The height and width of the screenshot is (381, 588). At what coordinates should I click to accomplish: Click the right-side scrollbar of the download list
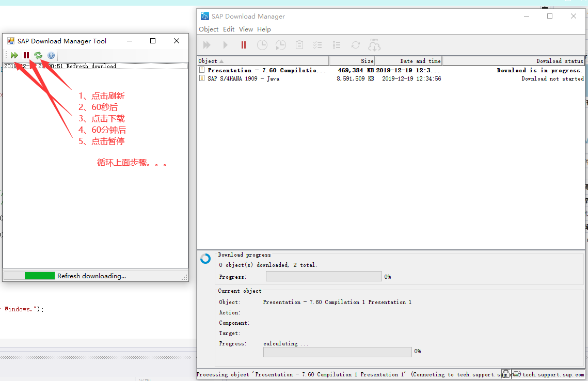coord(584,155)
